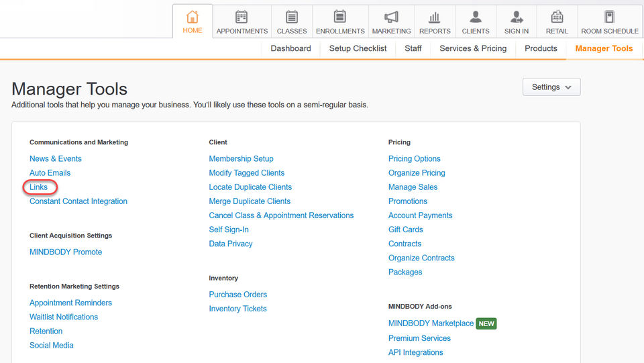Open the Auto Emails link
Viewport: 644px width, 363px height.
coord(50,173)
